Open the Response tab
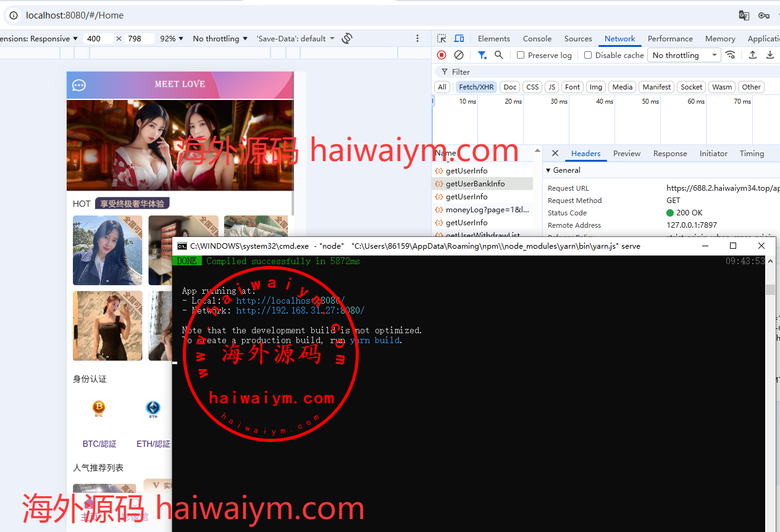This screenshot has height=532, width=780. (x=670, y=154)
